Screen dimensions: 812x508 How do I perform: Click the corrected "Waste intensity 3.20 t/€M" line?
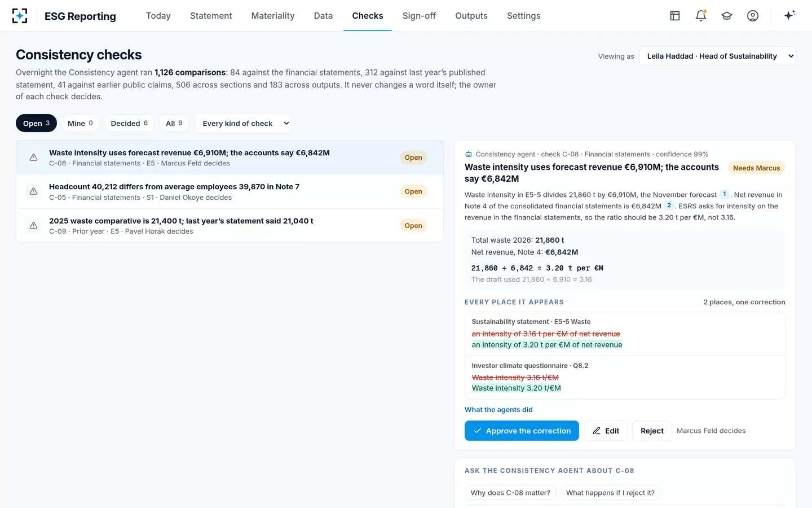517,388
